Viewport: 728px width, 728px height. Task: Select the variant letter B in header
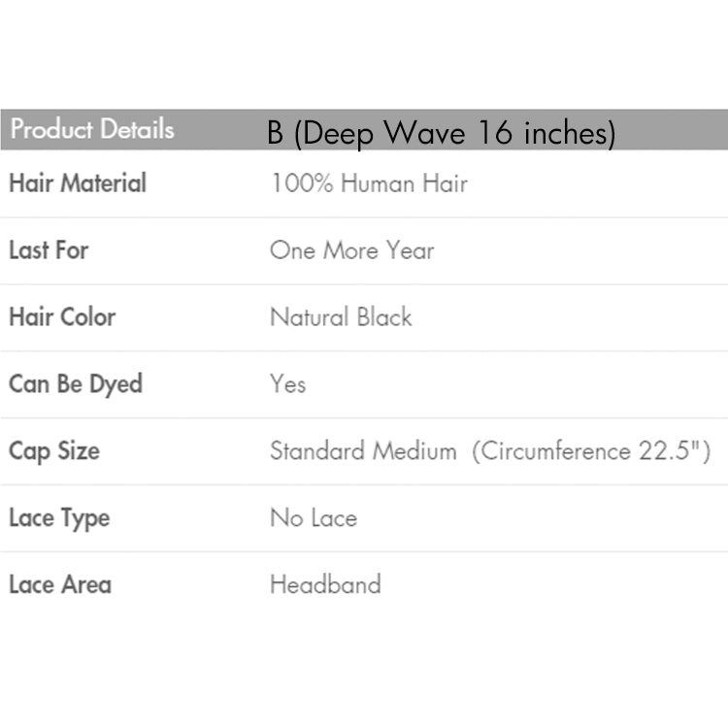[276, 134]
